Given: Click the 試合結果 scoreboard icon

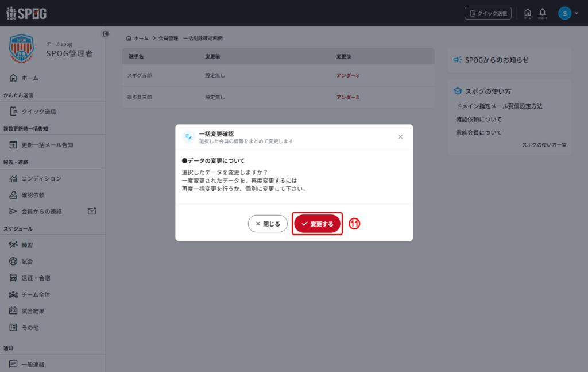Looking at the screenshot, I should coord(13,311).
